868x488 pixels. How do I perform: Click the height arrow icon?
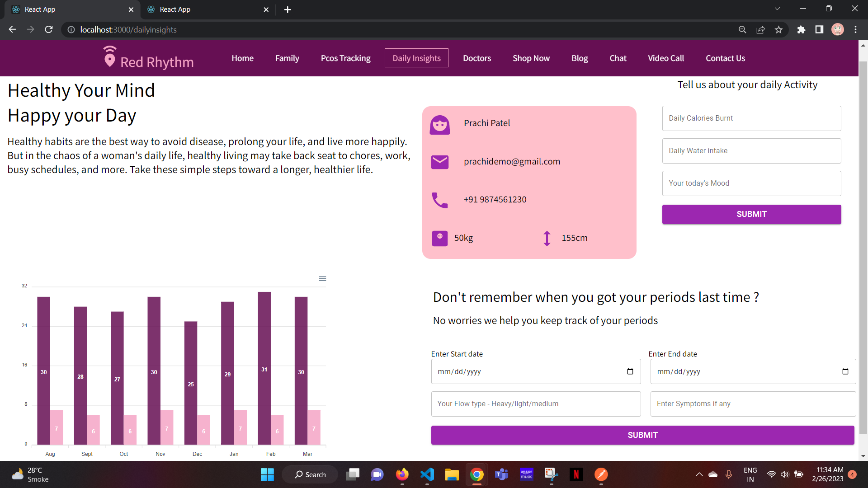tap(547, 238)
